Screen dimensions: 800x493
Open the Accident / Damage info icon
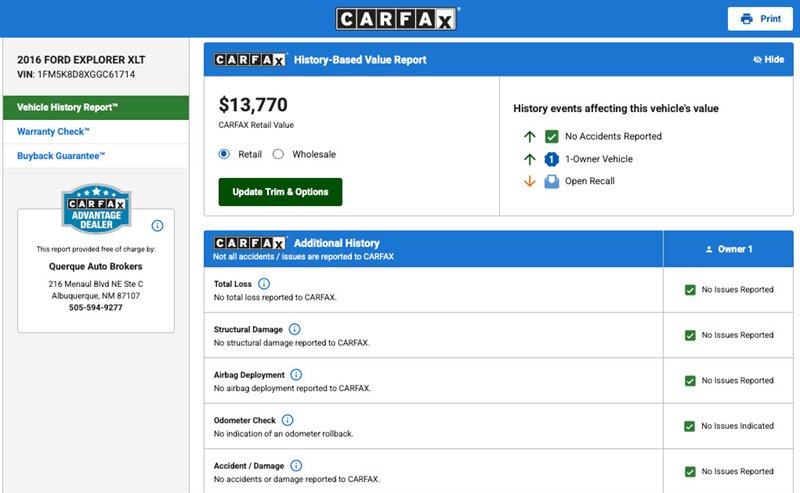(296, 465)
